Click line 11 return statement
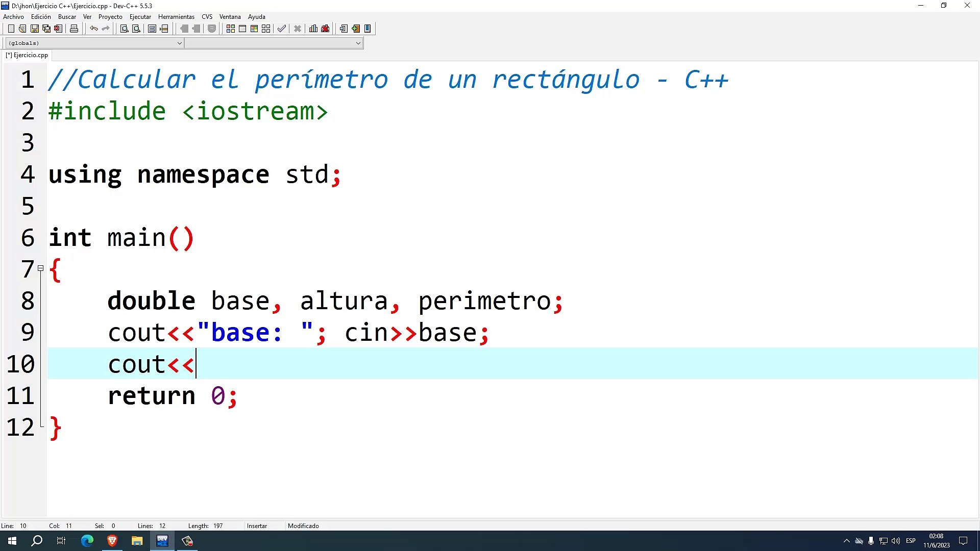 173,396
